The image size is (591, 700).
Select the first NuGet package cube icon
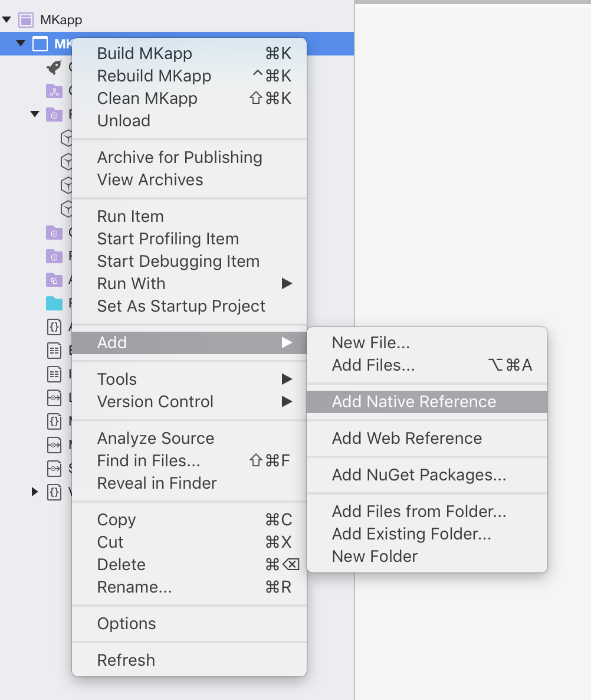pos(67,138)
